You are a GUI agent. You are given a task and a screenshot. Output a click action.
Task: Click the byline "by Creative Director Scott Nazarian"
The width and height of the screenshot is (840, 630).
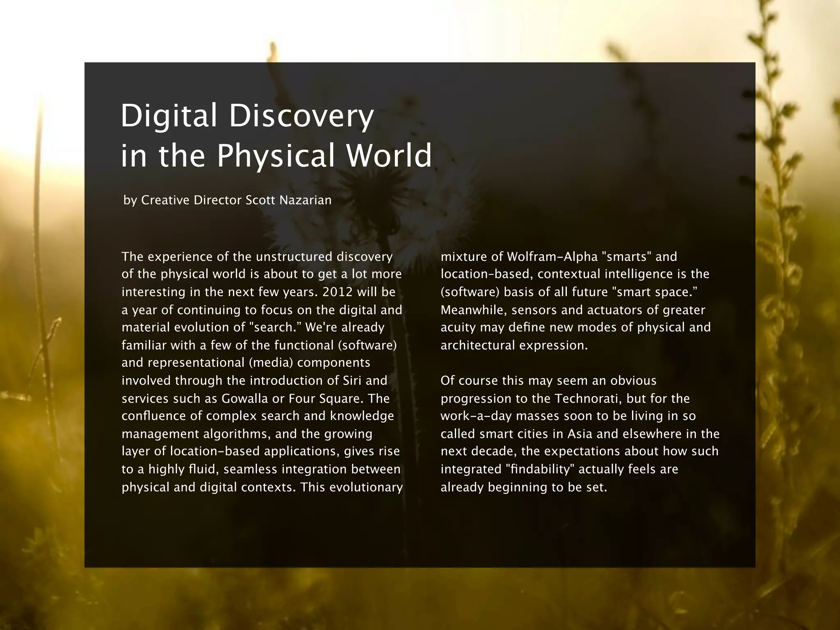[228, 200]
